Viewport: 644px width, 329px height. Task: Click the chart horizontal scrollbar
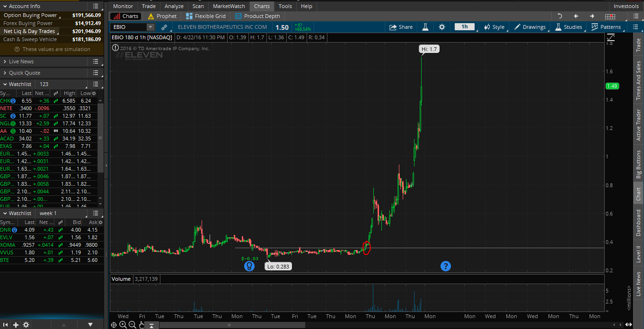[x=232, y=325]
